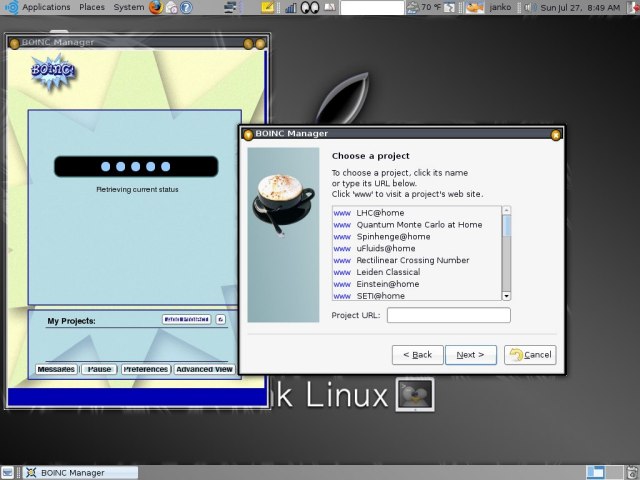Click the distro logo icon beside Applications

pyautogui.click(x=11, y=7)
